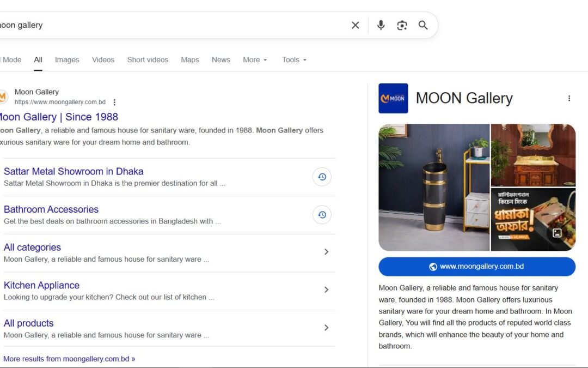
Task: Click the image overlay icon on the kitchen sink photo
Action: point(557,233)
